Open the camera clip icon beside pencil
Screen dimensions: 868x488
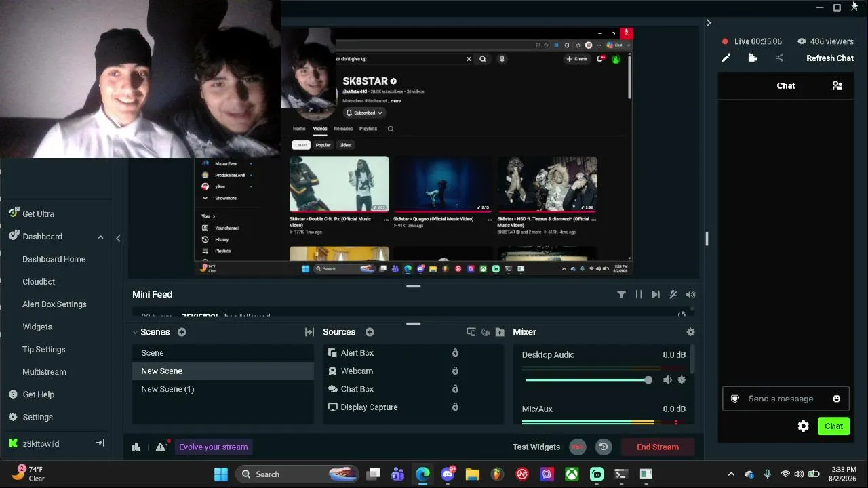tap(752, 58)
